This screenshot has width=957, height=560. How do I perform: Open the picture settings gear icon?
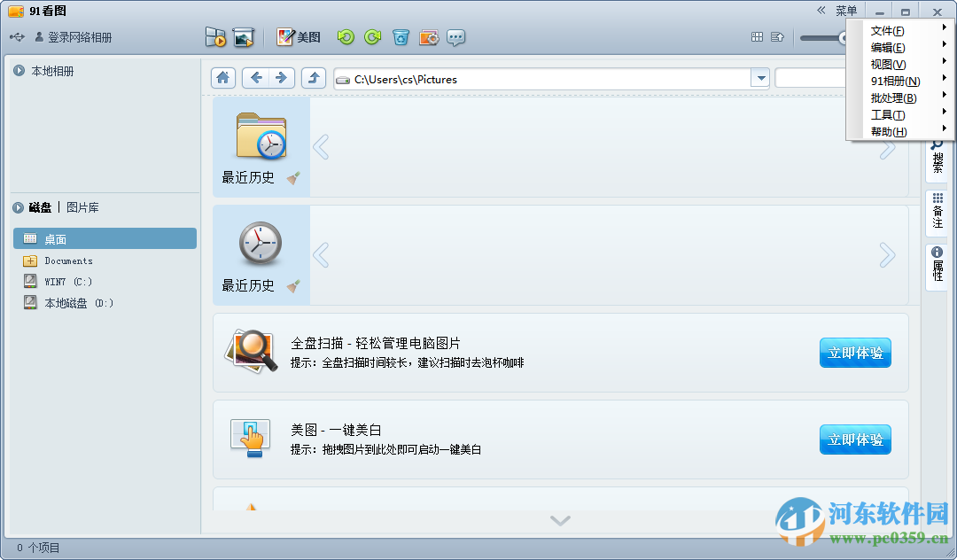(429, 37)
